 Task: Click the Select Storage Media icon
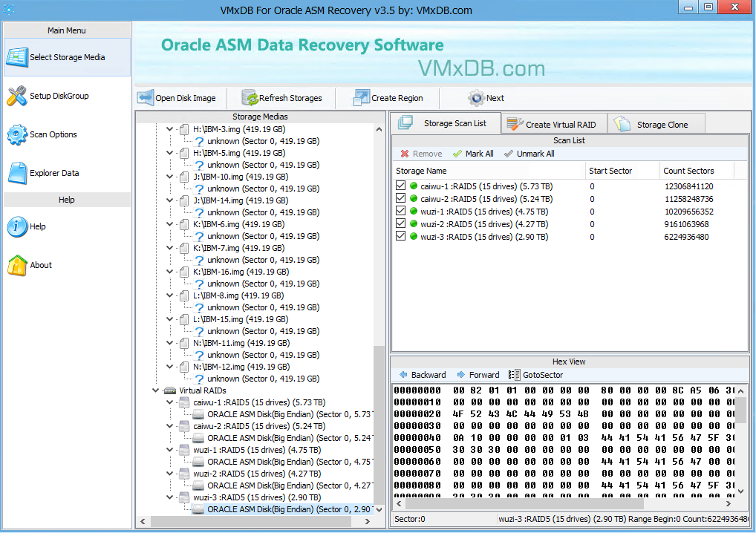point(17,57)
